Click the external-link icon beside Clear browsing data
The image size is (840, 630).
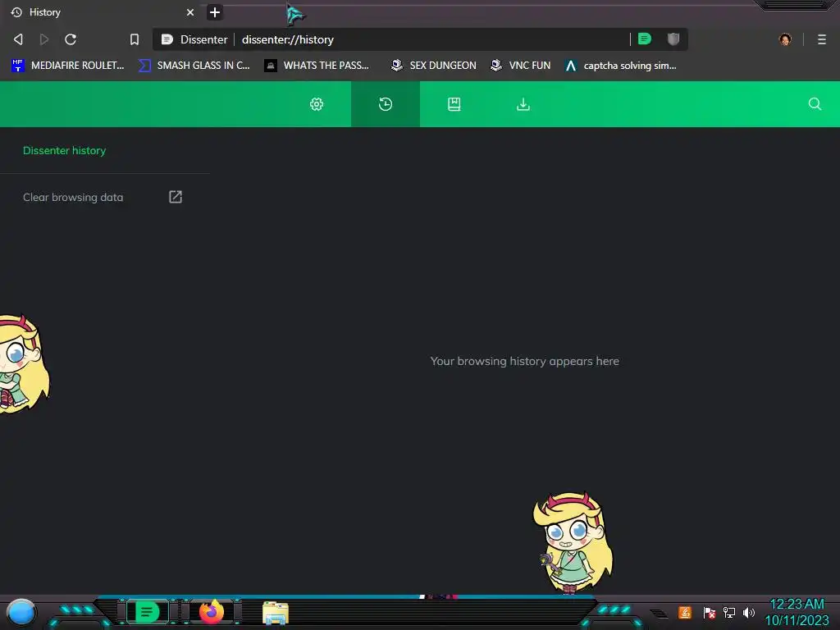pos(176,197)
